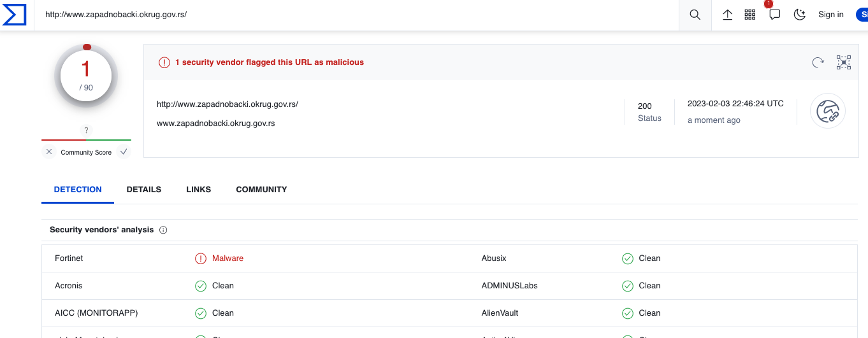The image size is (868, 338).
Task: Open the upload file icon
Action: pyautogui.click(x=727, y=15)
